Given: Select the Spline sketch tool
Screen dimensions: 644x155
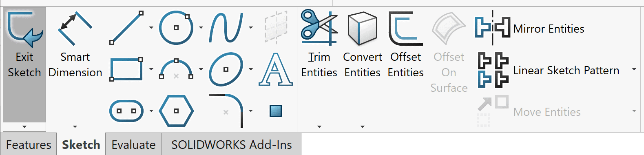Looking at the screenshot, I should [226, 28].
